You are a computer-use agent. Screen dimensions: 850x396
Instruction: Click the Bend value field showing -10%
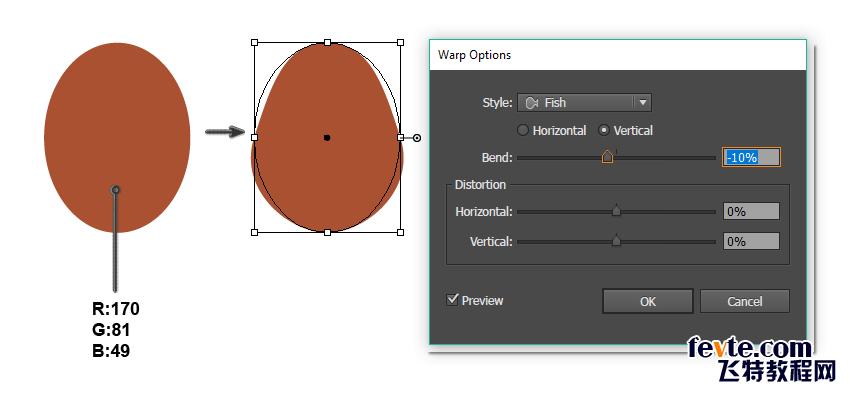[x=751, y=157]
